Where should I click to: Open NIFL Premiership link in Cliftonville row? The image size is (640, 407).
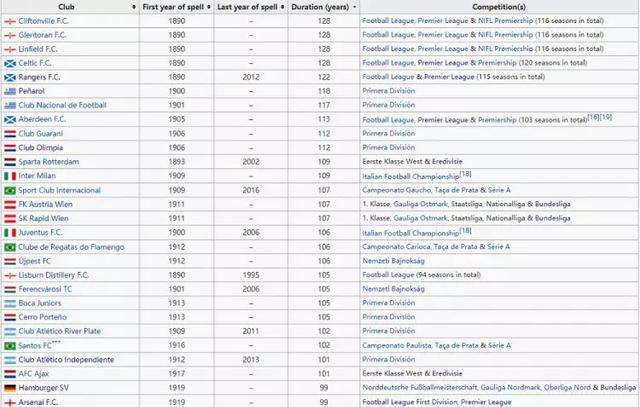point(505,21)
